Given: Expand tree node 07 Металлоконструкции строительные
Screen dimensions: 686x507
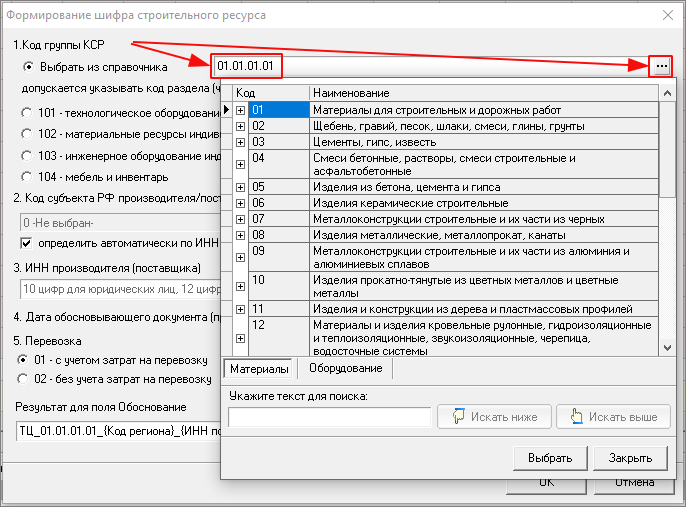Looking at the screenshot, I should point(240,219).
